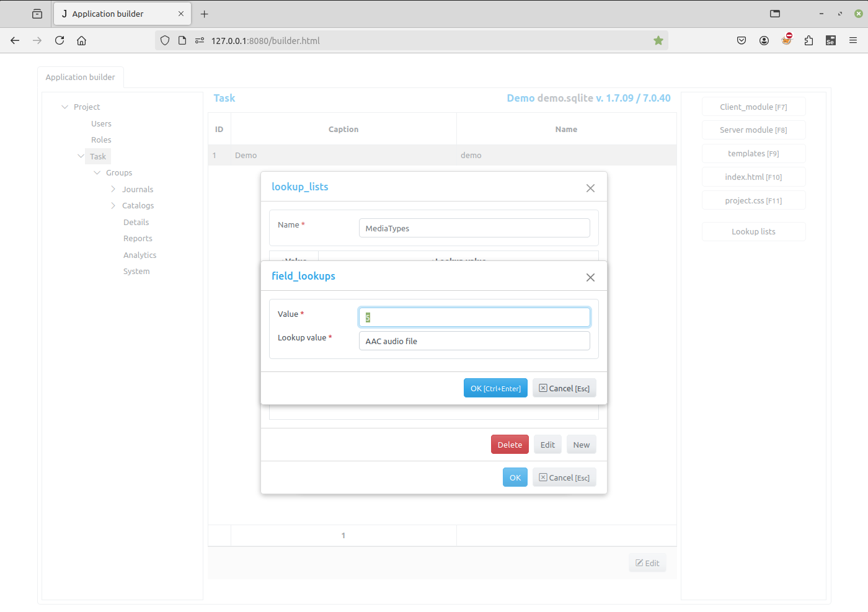
Task: Collapse the Groups tree node
Action: point(97,172)
